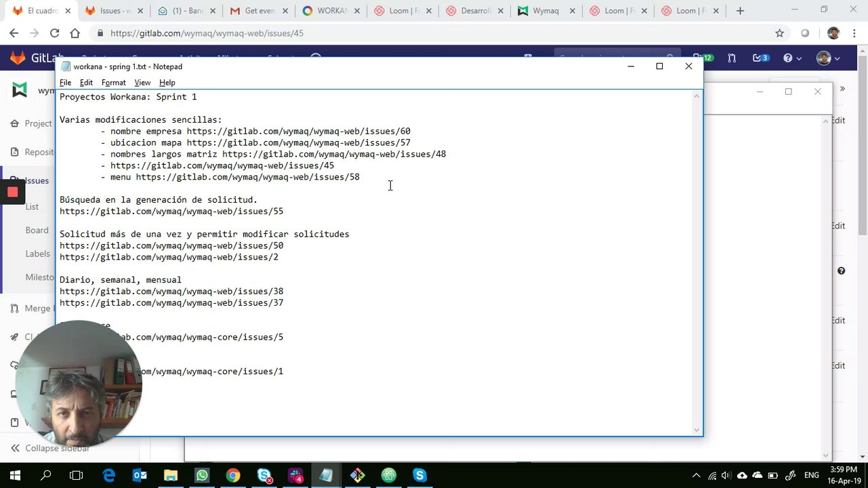
Task: Click the help question mark in the GitLab right sidebar
Action: [x=841, y=270]
